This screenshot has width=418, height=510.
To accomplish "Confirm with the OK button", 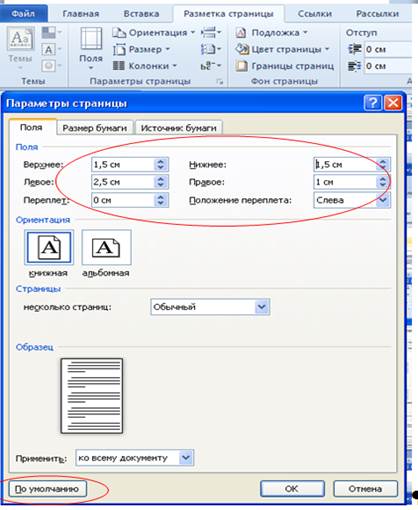I will [x=292, y=489].
